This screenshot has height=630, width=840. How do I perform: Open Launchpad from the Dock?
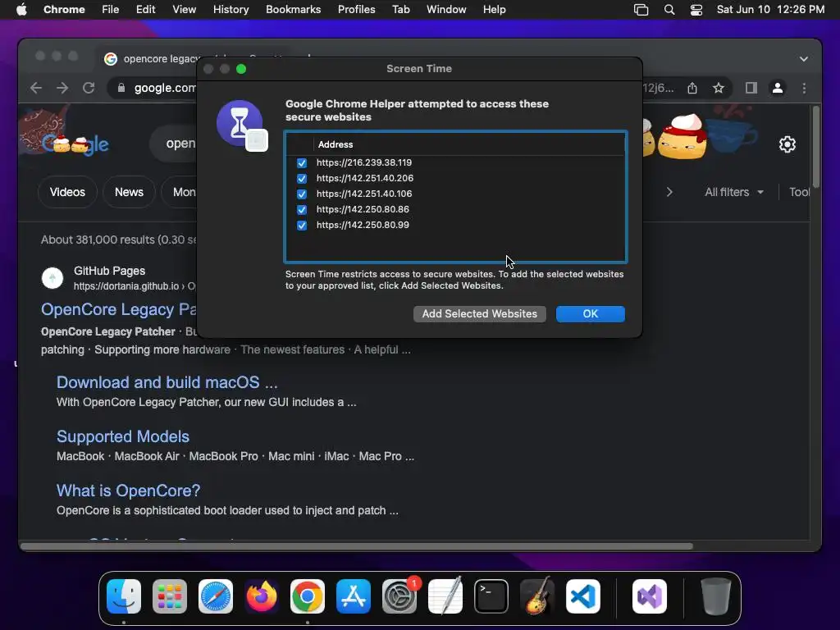click(170, 596)
